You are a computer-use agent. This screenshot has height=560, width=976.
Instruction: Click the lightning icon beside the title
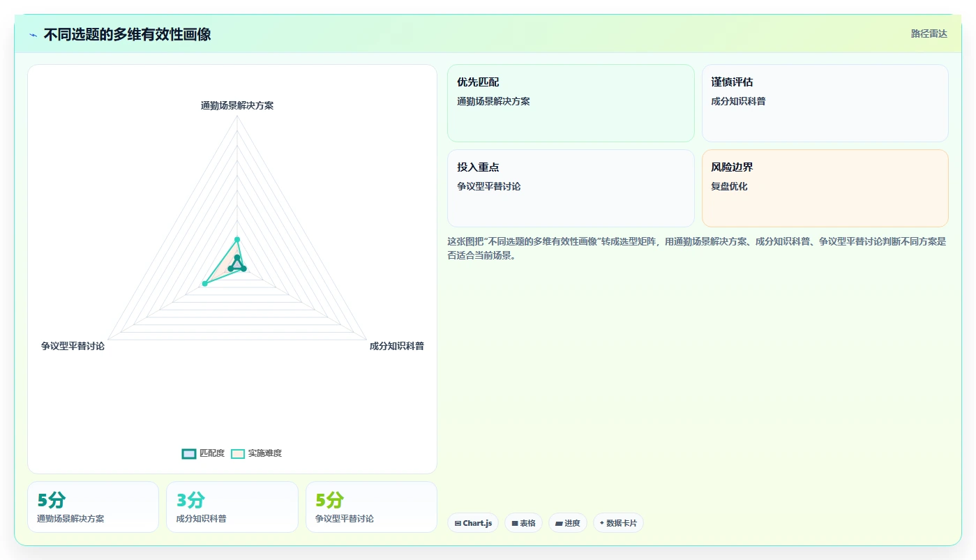(33, 34)
